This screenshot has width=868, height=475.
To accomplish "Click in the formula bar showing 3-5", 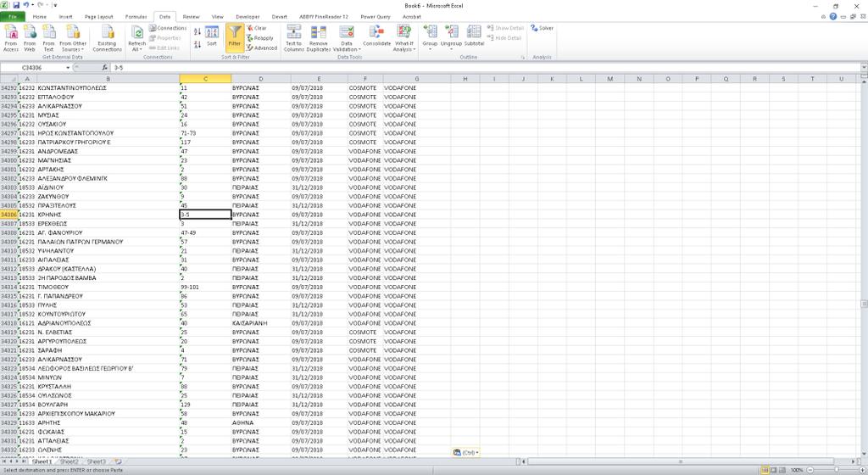I will click(485, 68).
